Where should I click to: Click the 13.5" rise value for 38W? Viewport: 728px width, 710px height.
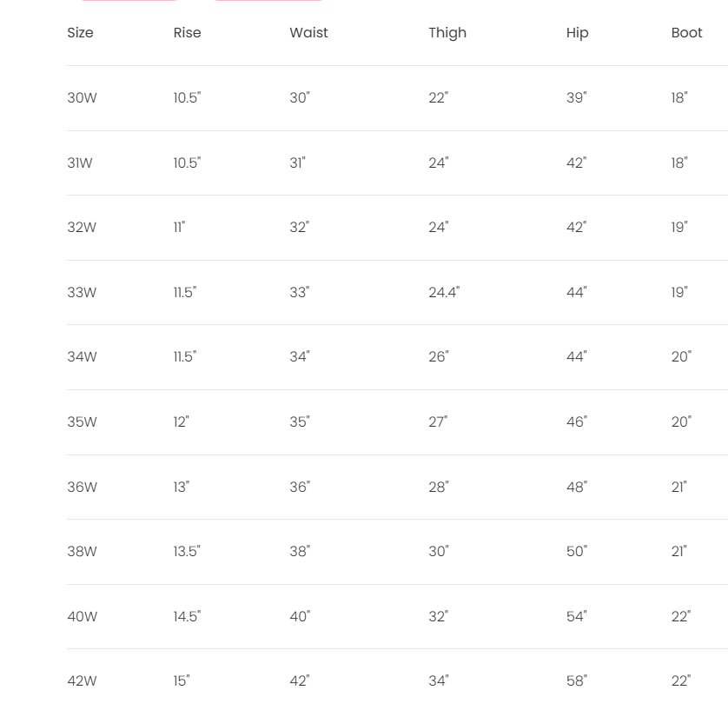click(x=187, y=552)
